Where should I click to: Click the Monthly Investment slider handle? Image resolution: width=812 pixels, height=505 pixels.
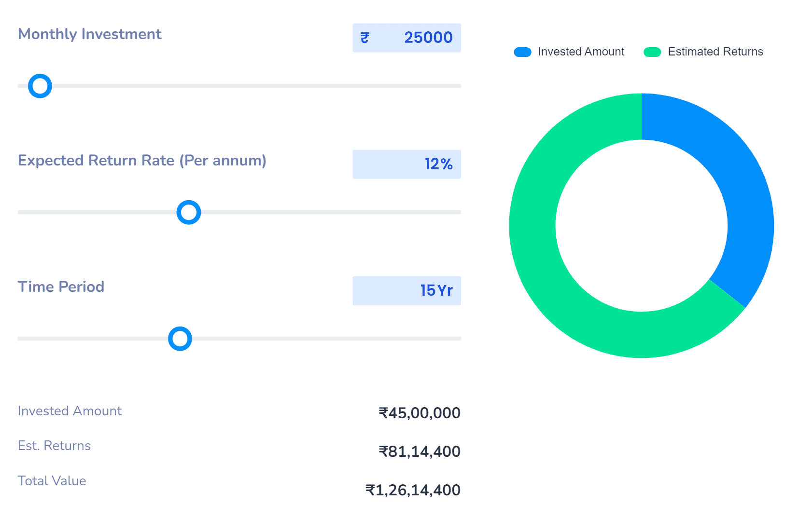(40, 86)
